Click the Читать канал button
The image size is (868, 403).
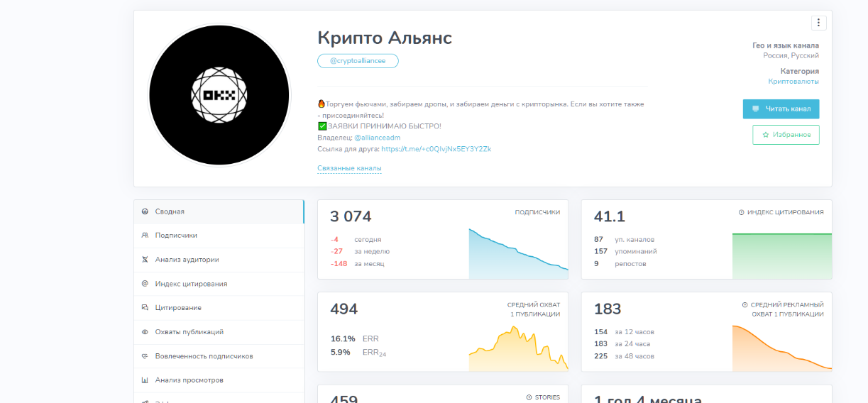pos(781,109)
